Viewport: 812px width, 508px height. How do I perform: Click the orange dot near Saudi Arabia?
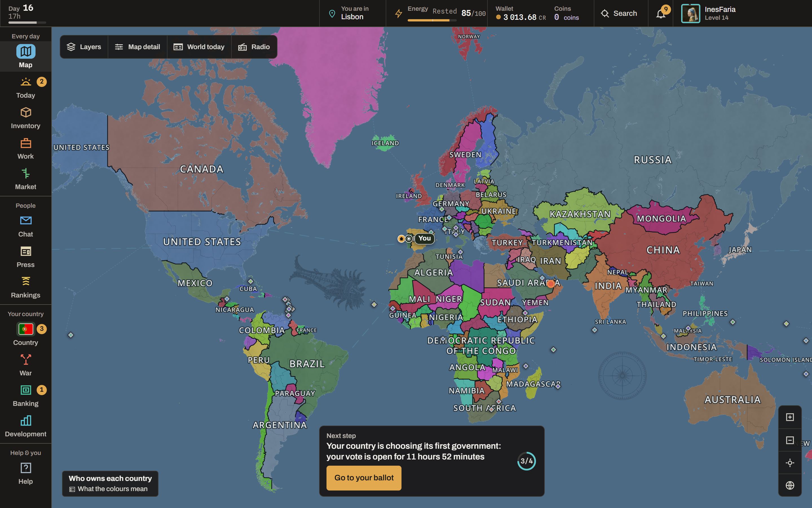(551, 284)
